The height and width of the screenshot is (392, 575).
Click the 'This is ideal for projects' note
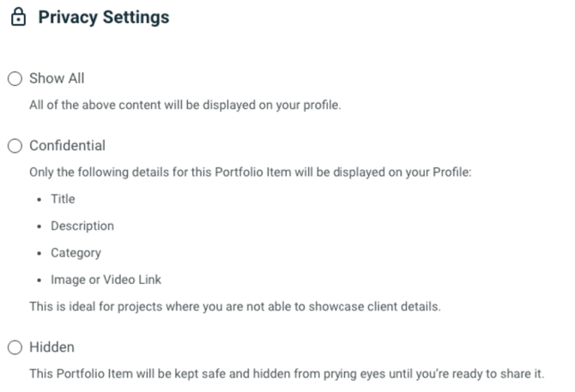[235, 306]
